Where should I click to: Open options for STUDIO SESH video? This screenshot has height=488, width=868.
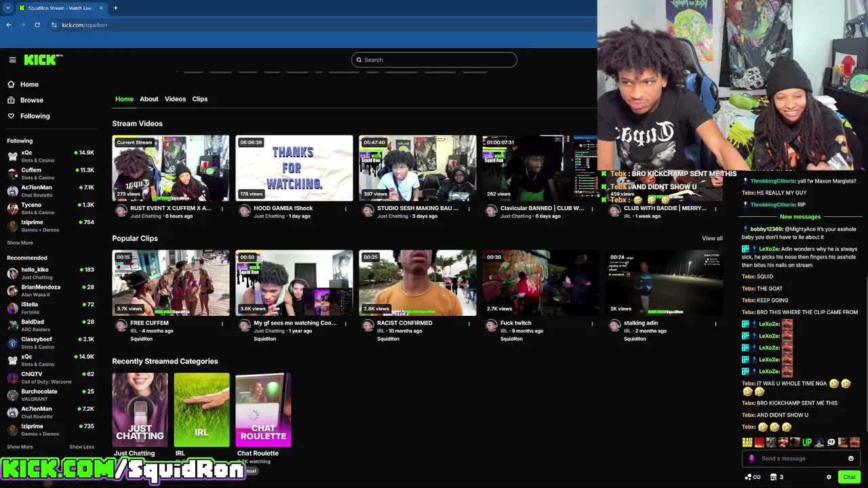pyautogui.click(x=469, y=209)
